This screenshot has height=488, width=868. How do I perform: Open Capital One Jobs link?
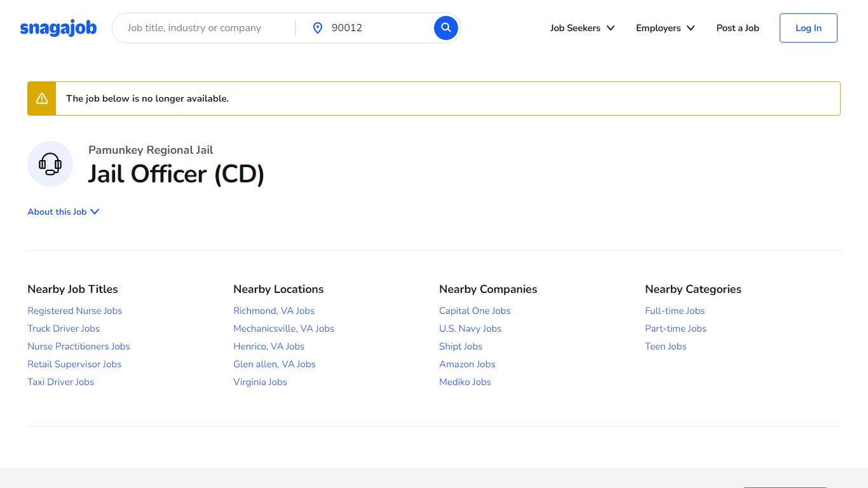coord(475,311)
